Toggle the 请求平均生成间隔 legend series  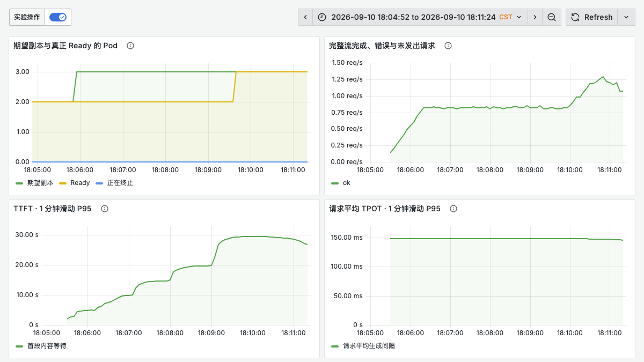[x=369, y=346]
